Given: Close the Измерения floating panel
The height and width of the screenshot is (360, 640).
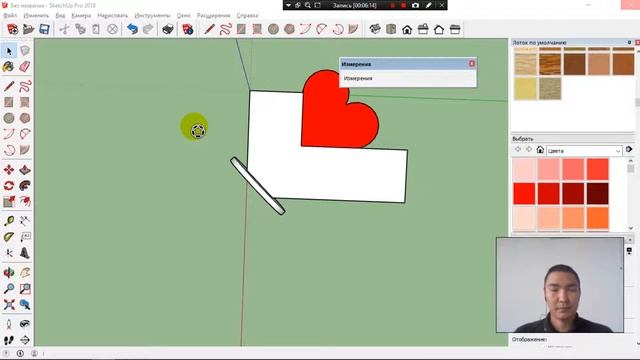Looking at the screenshot, I should 472,64.
